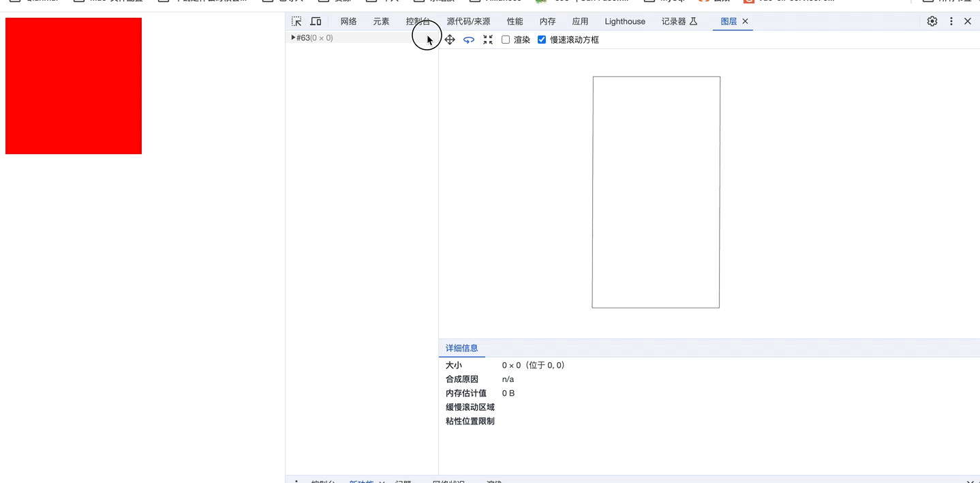980x483 pixels.
Task: Switch to the 性能 tab
Action: [x=515, y=21]
